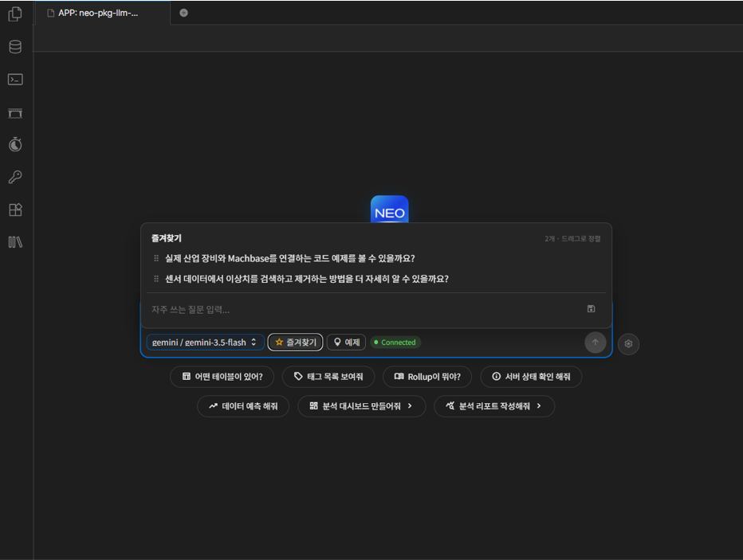Click drag handle of Machbase favorite
Viewport: 743px width, 560px height.
(x=156, y=258)
